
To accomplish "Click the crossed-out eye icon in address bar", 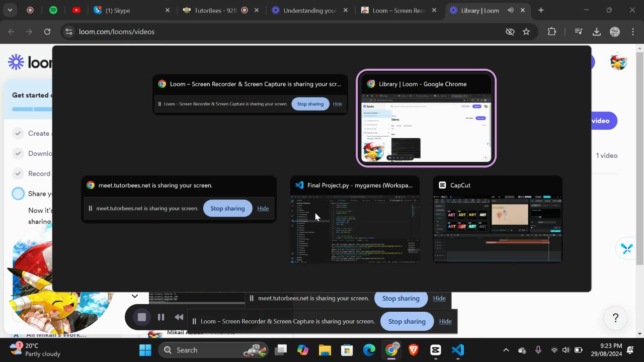I will [x=510, y=32].
